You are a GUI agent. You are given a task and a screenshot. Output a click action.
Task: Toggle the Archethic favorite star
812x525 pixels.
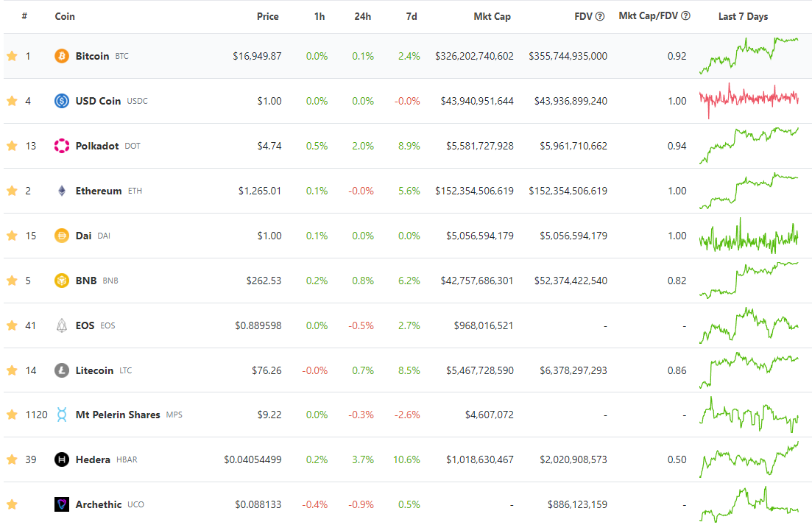(12, 504)
